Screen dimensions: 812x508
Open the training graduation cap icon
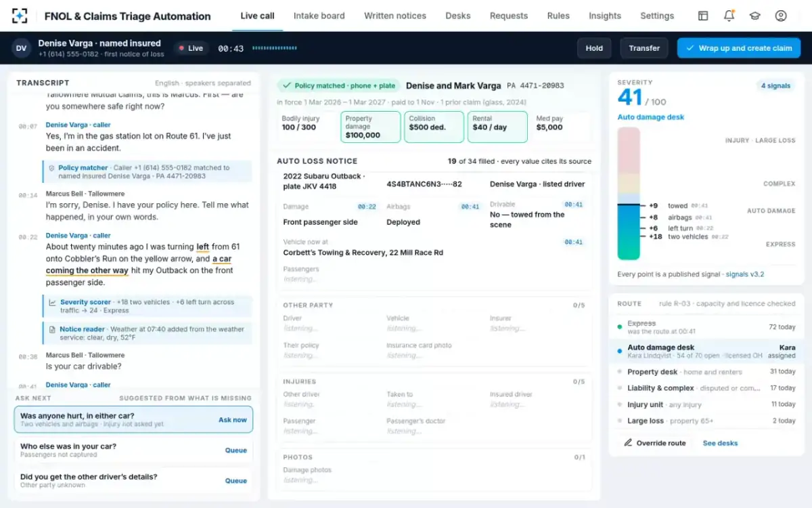[754, 16]
